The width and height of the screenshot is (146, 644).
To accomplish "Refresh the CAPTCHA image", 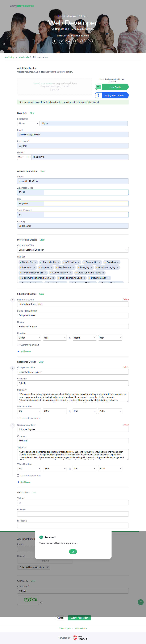I will pos(41,603).
